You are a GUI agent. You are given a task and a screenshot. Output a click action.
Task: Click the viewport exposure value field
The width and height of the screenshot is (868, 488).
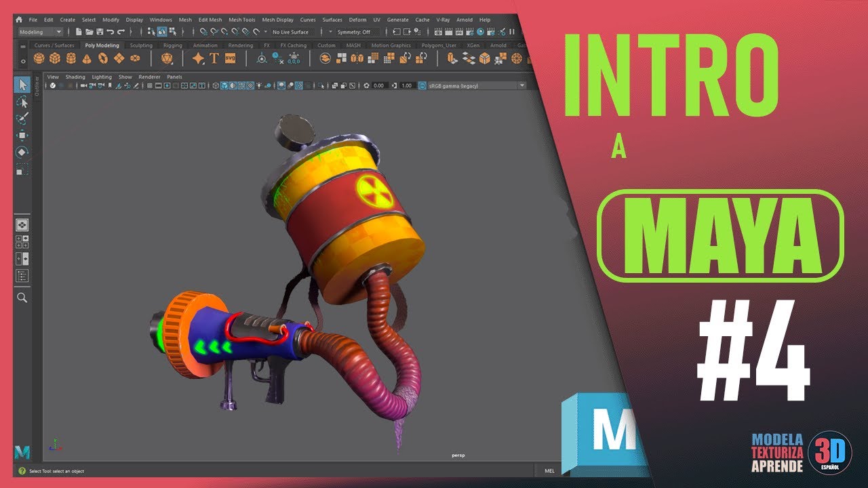click(379, 86)
